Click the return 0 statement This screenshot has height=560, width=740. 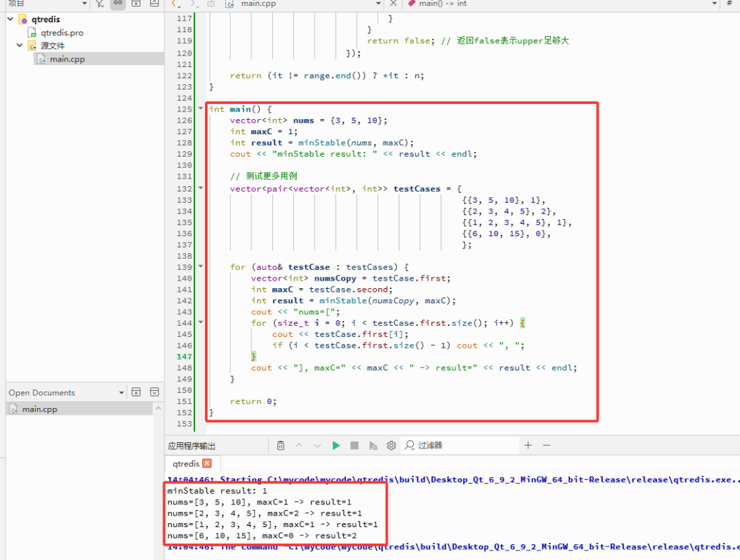pos(253,402)
